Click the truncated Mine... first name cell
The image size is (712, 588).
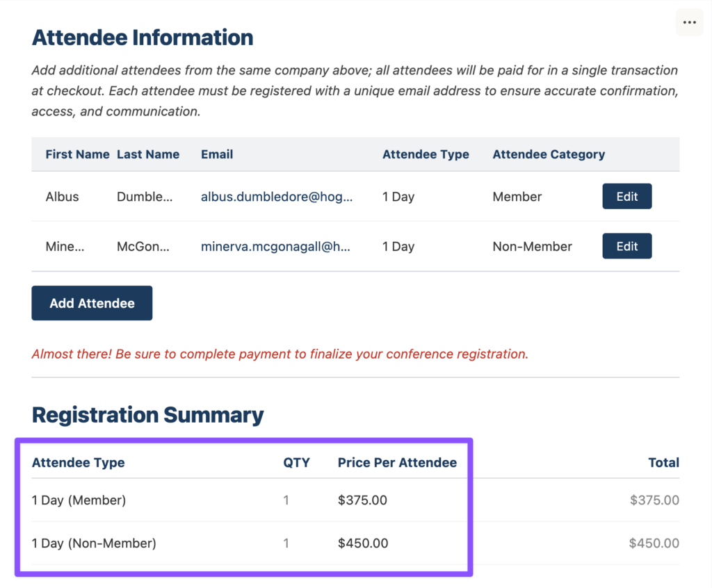(x=65, y=246)
